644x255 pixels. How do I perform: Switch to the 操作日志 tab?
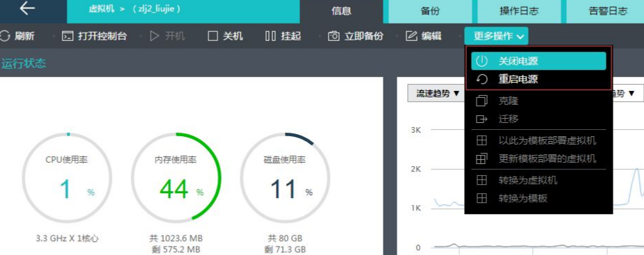pyautogui.click(x=519, y=12)
